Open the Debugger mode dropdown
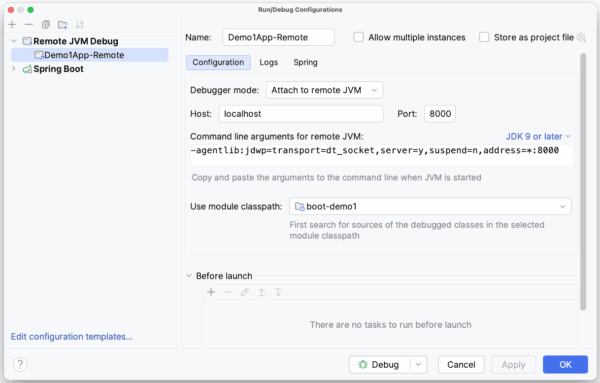The width and height of the screenshot is (600, 383). pos(324,90)
